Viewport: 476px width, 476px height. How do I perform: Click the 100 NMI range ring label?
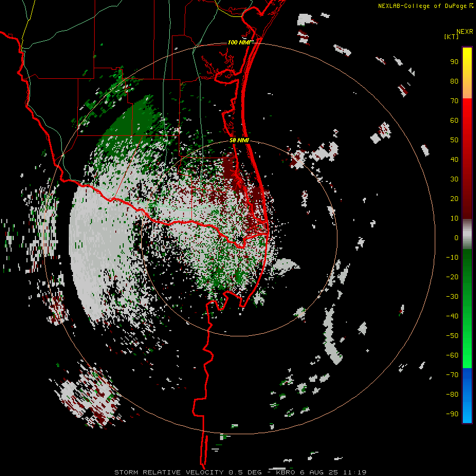[x=239, y=42]
